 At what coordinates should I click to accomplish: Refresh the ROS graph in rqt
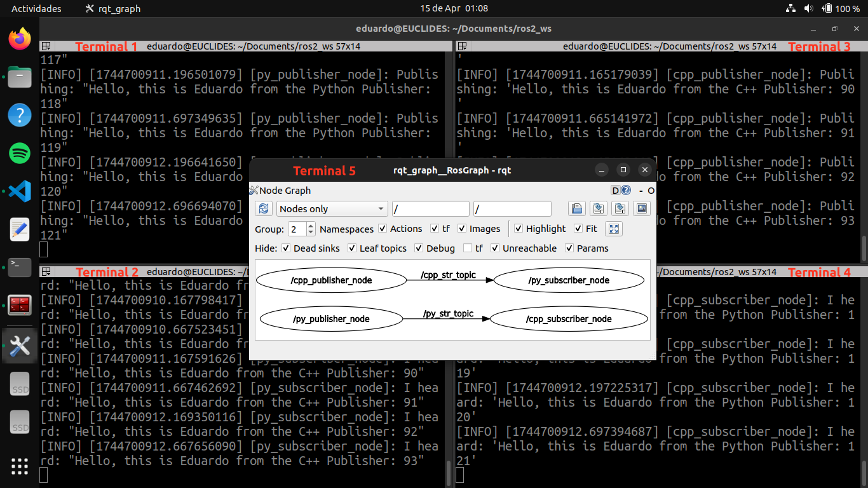264,208
